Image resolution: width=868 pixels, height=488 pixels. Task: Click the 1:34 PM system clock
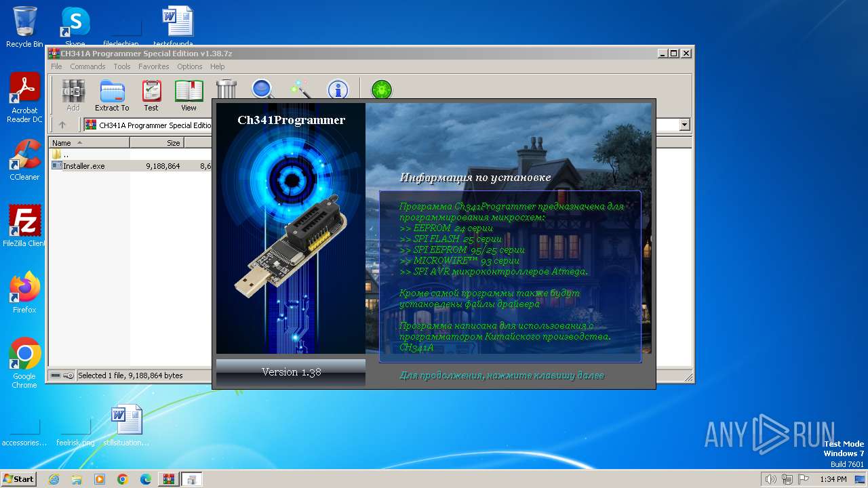[833, 479]
